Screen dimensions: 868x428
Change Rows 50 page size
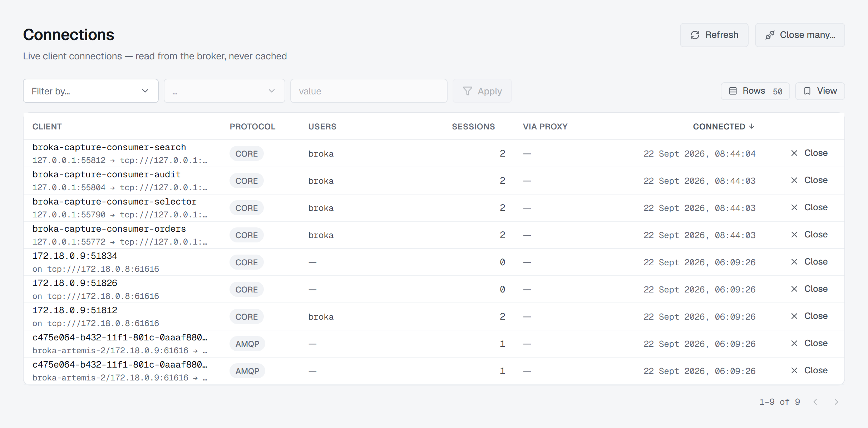tap(755, 91)
